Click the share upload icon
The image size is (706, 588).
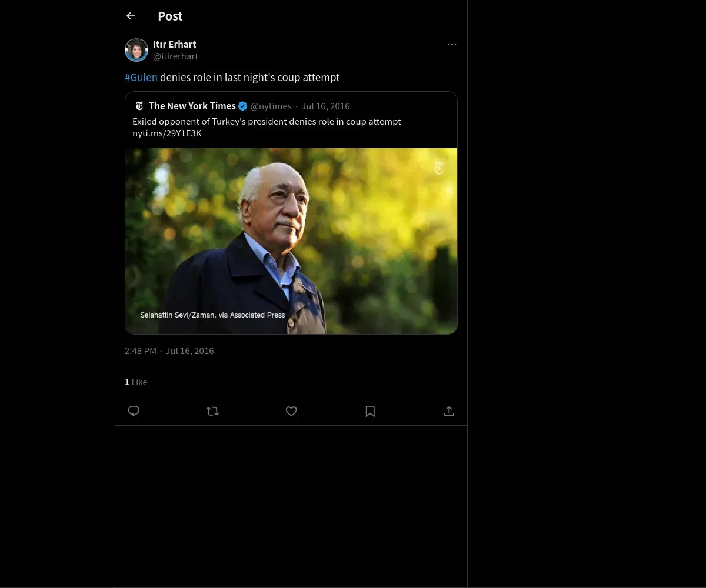point(449,411)
